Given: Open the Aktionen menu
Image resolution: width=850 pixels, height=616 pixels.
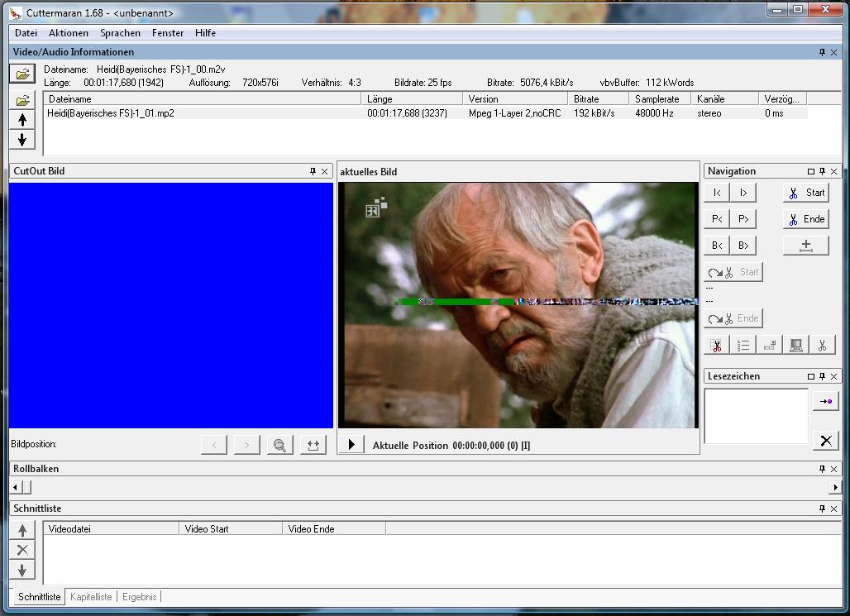Looking at the screenshot, I should pos(69,33).
